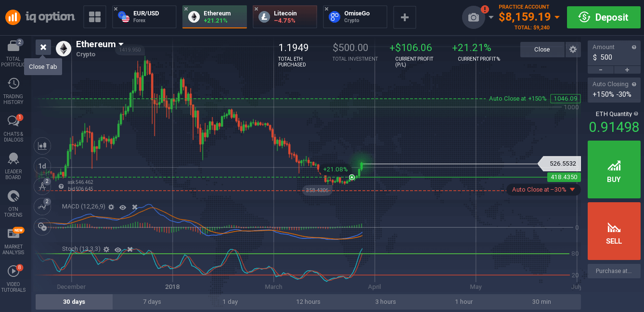Select the 1 day timeframe
The image size is (644, 312).
coord(230,302)
